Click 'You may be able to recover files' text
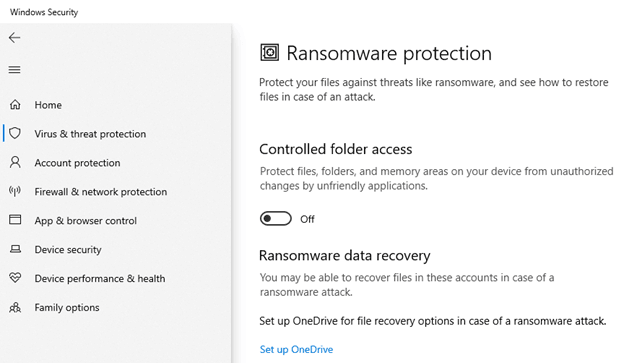 407,285
